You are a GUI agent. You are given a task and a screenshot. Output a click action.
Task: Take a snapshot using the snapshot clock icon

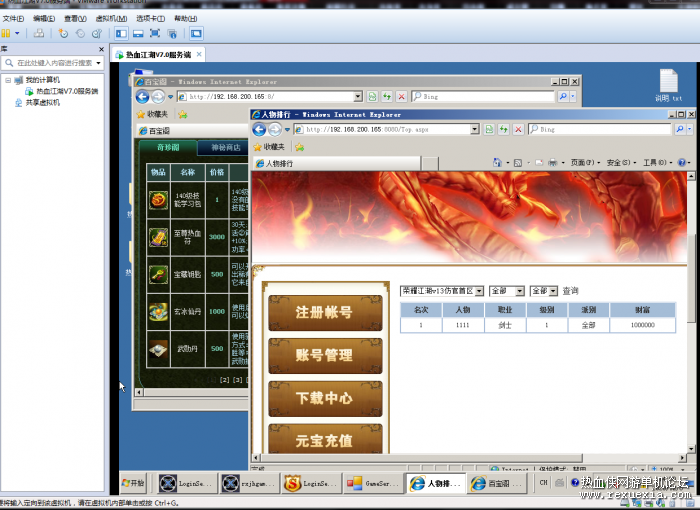point(63,33)
